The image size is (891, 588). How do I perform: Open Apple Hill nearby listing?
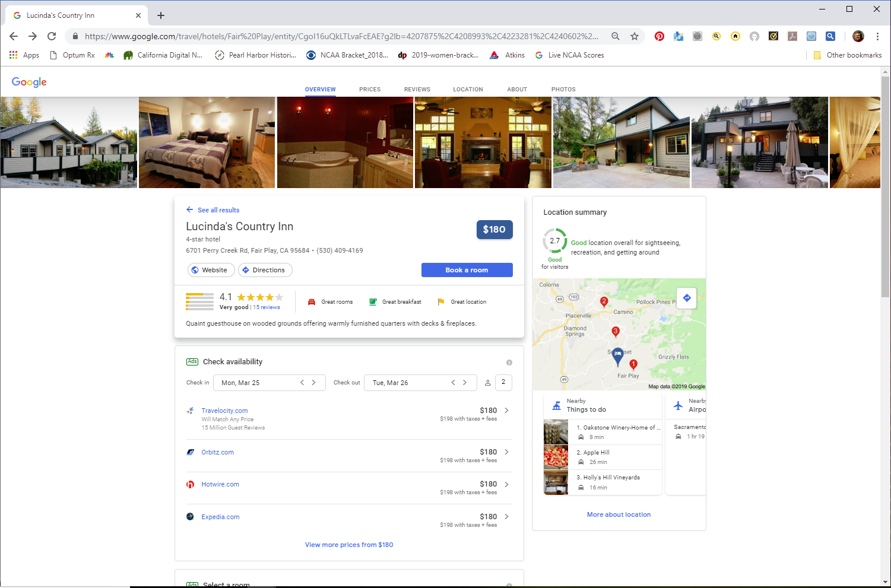point(603,457)
